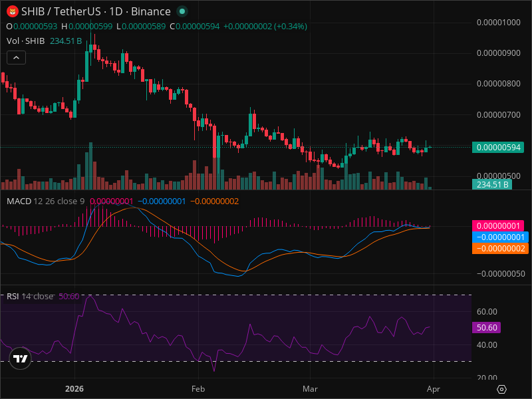Click the SHIB coin logo icon

click(13, 11)
